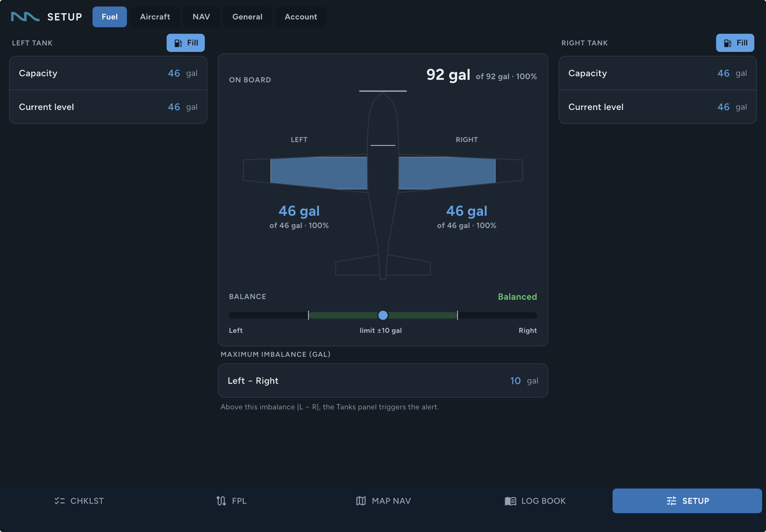Click the 'ON BOARD' label

(250, 80)
